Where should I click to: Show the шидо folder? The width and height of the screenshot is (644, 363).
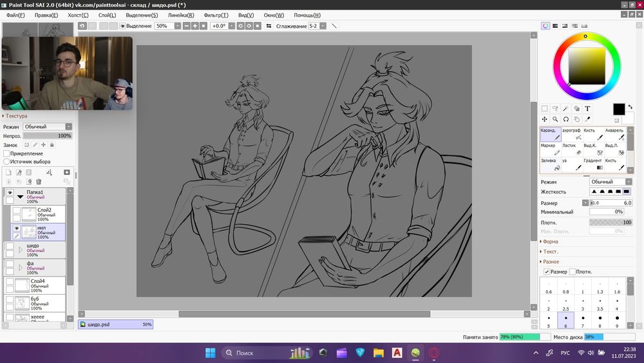tap(10, 246)
